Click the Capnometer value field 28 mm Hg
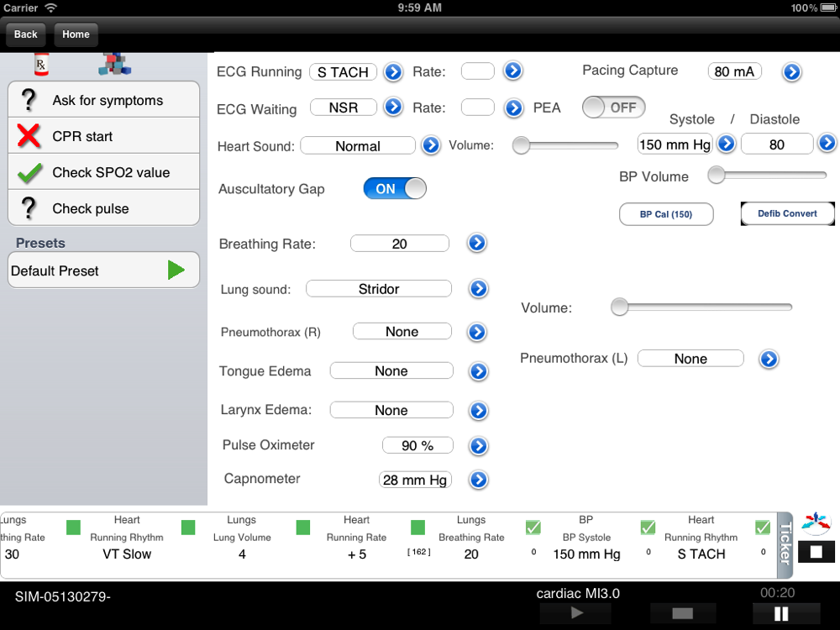The image size is (840, 630). [415, 480]
